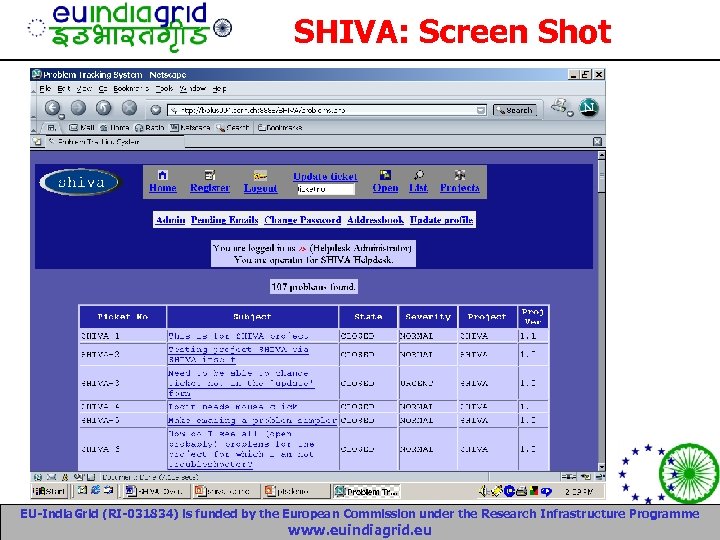Screen dimensions: 720x540
Task: Open the View menu
Action: pyautogui.click(x=84, y=89)
